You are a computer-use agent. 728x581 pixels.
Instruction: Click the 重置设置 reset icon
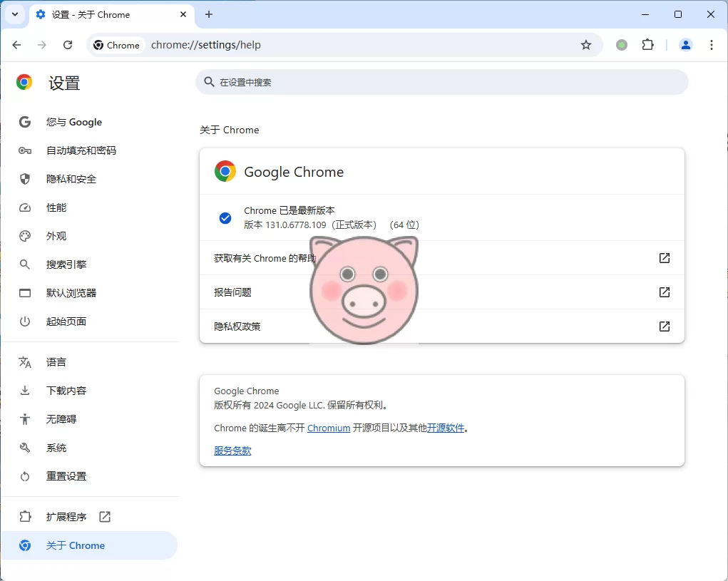(x=25, y=476)
